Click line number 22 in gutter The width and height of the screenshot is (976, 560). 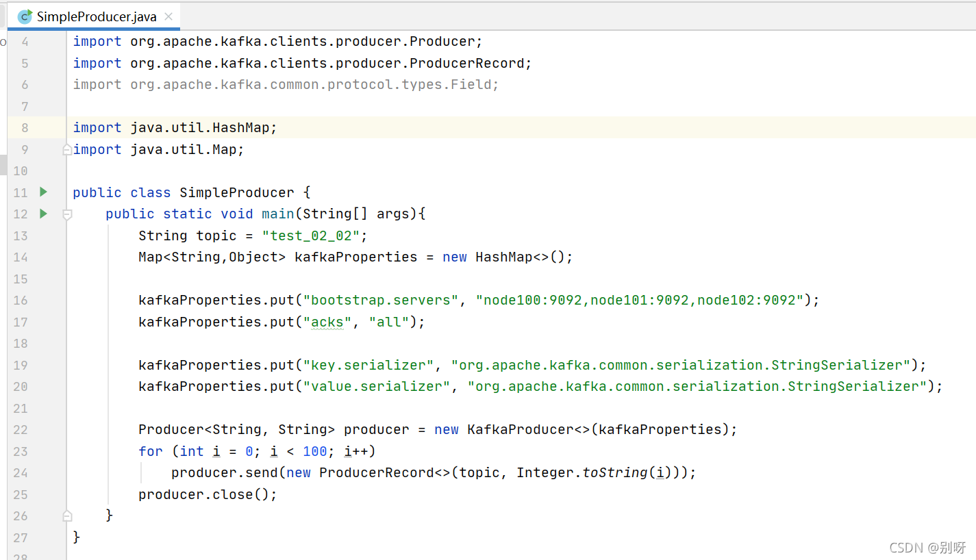[x=21, y=429]
